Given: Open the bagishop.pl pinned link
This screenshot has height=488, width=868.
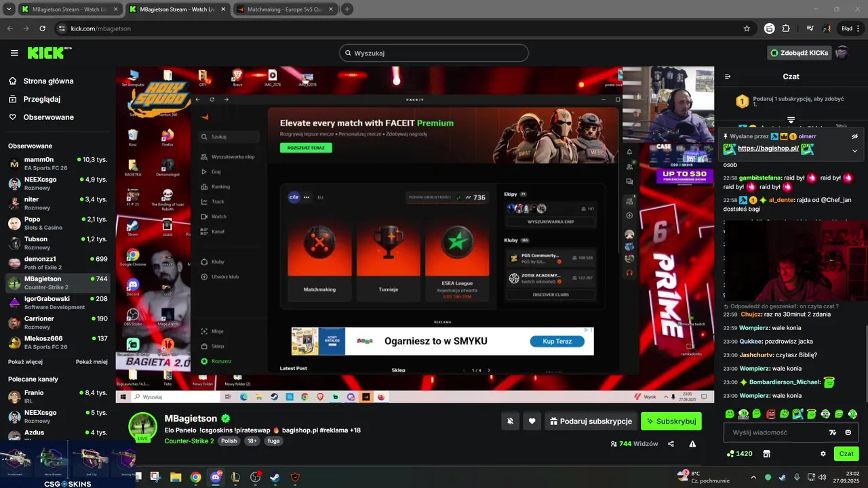Looking at the screenshot, I should click(768, 148).
